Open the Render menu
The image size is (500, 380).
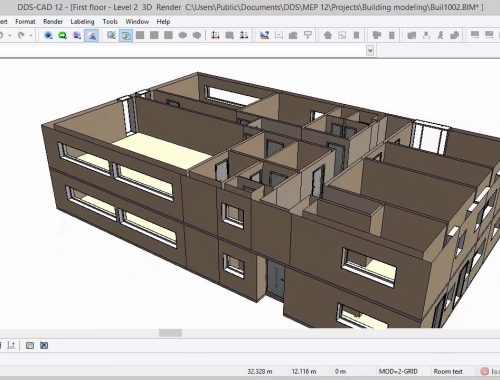[x=53, y=22]
